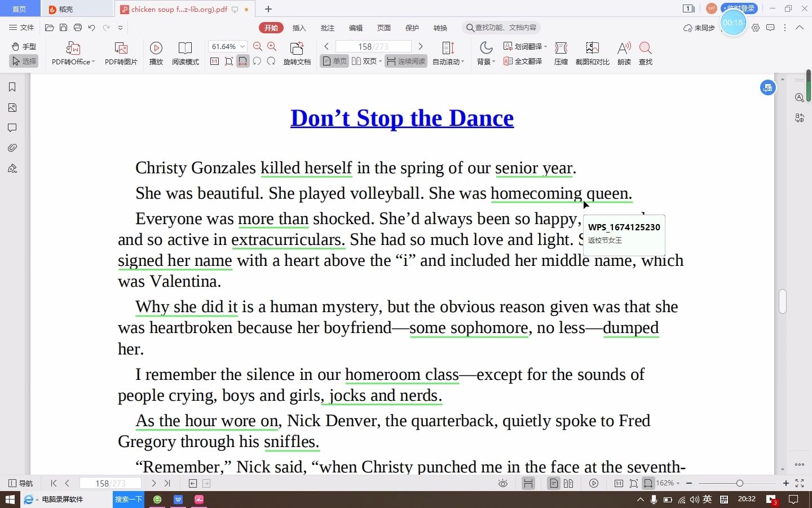Image resolution: width=812 pixels, height=508 pixels.
Task: Open PDF转Office conversion dropdown
Action: (73, 54)
